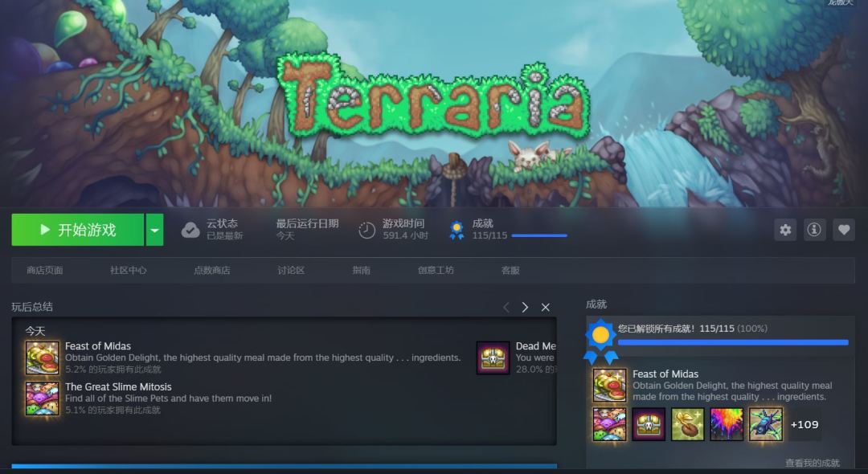Click the 5.1% 的玩家拥有此成就 text

click(x=113, y=410)
